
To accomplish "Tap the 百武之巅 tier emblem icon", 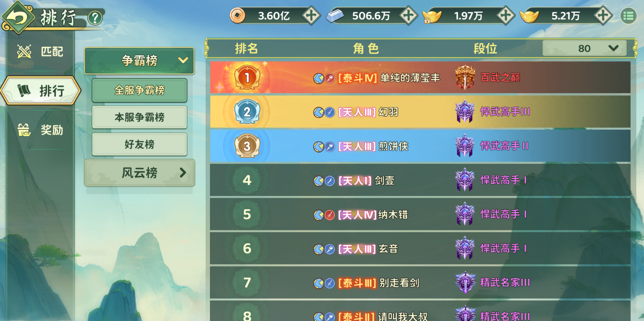I will (465, 78).
